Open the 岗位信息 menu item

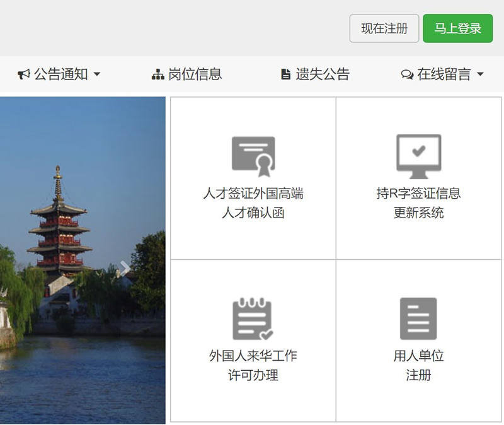pos(186,74)
